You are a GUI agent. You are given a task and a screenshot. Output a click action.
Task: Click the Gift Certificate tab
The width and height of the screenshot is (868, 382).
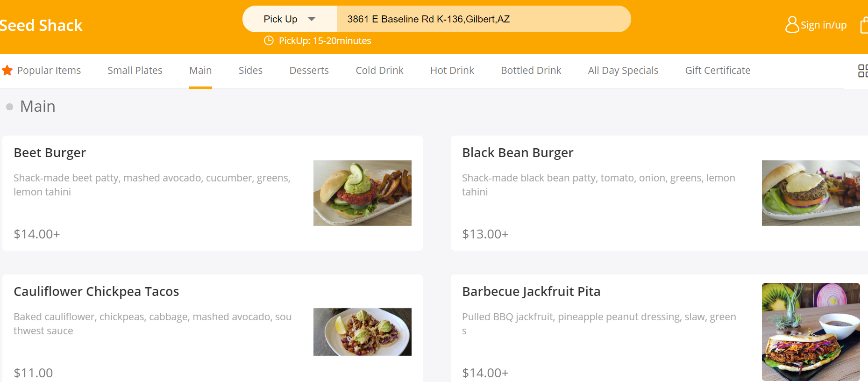(718, 71)
